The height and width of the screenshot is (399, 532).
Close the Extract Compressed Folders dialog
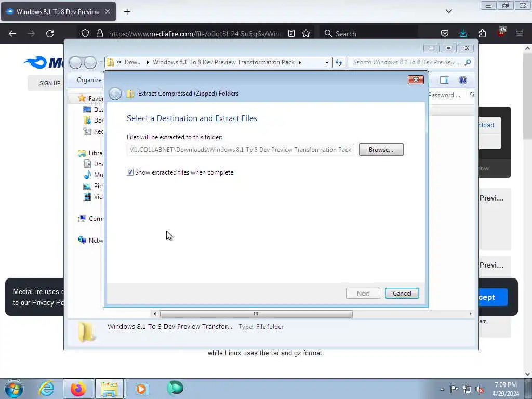tap(416, 79)
